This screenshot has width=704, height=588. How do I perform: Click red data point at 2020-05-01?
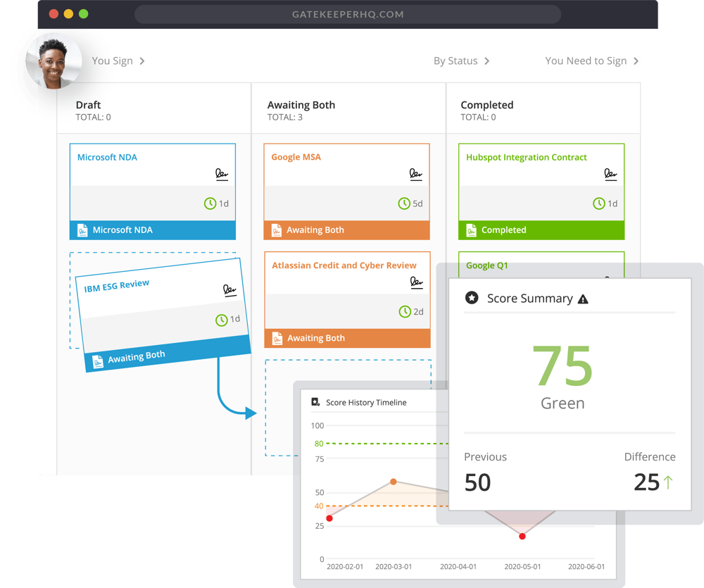click(522, 537)
